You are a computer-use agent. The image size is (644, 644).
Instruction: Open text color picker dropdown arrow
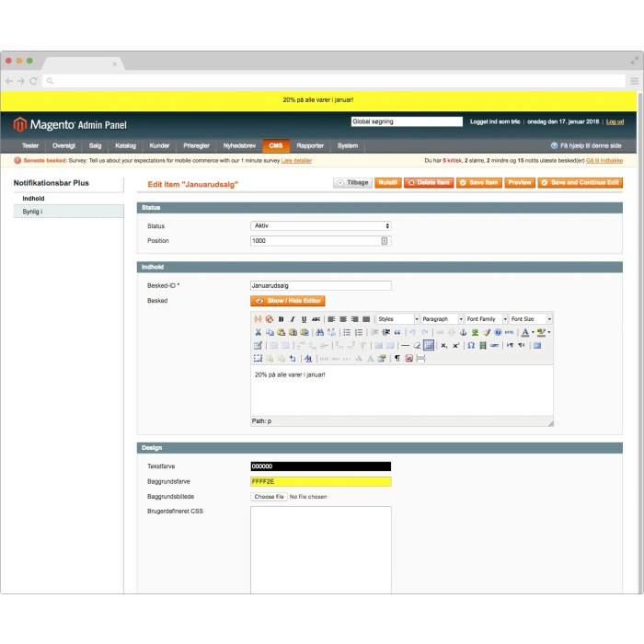tap(533, 332)
